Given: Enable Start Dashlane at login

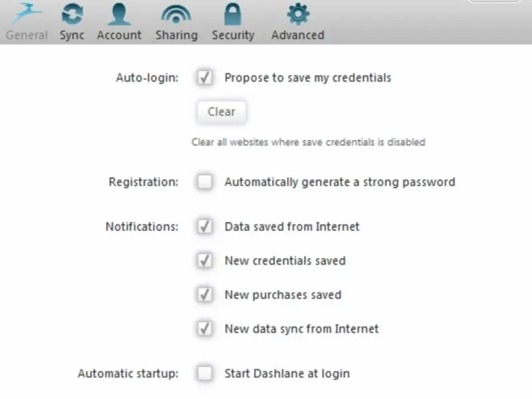Looking at the screenshot, I should coord(205,374).
